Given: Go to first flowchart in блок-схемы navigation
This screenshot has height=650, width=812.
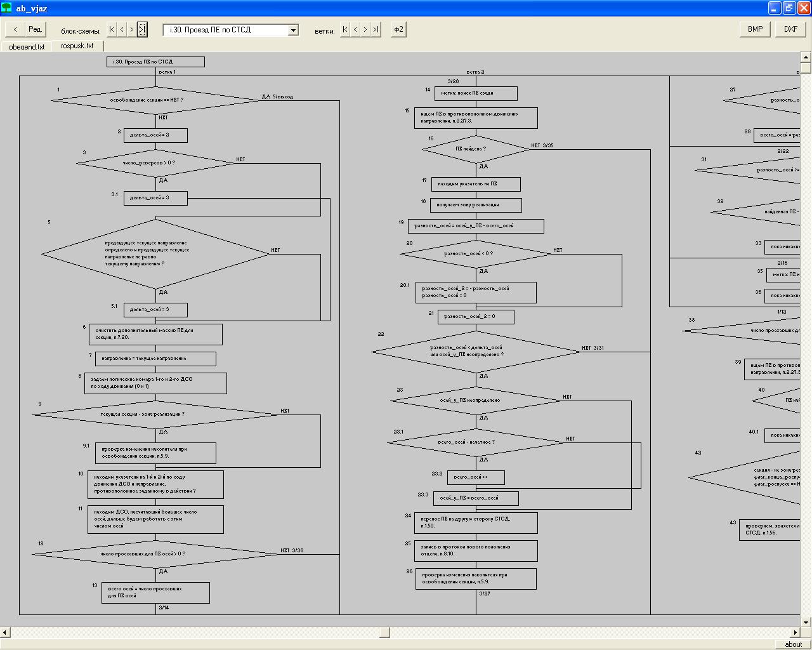Looking at the screenshot, I should click(112, 29).
